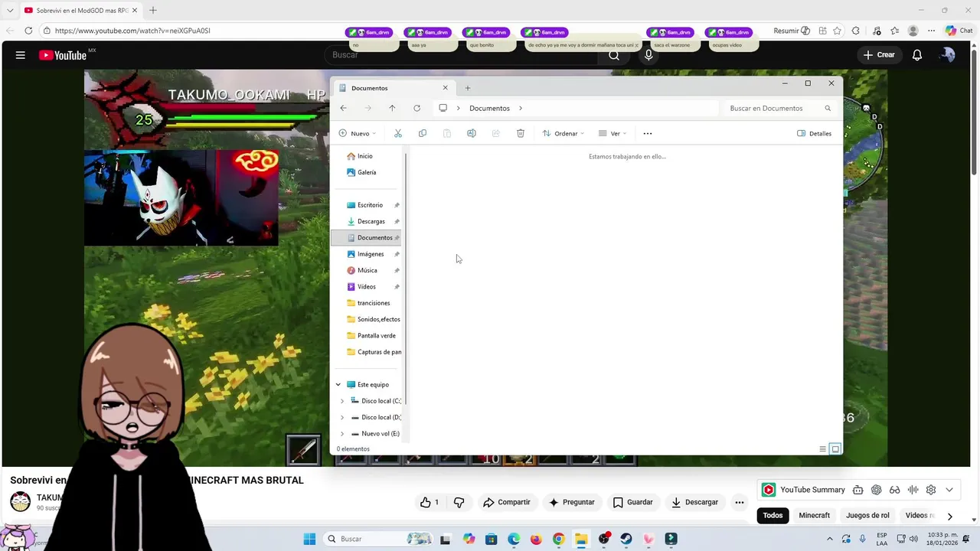Click the Compartir button
980x551 pixels.
pos(506,502)
